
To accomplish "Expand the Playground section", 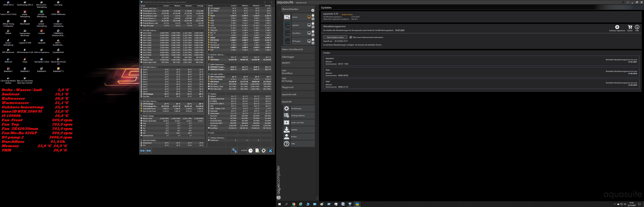I will pyautogui.click(x=298, y=87).
